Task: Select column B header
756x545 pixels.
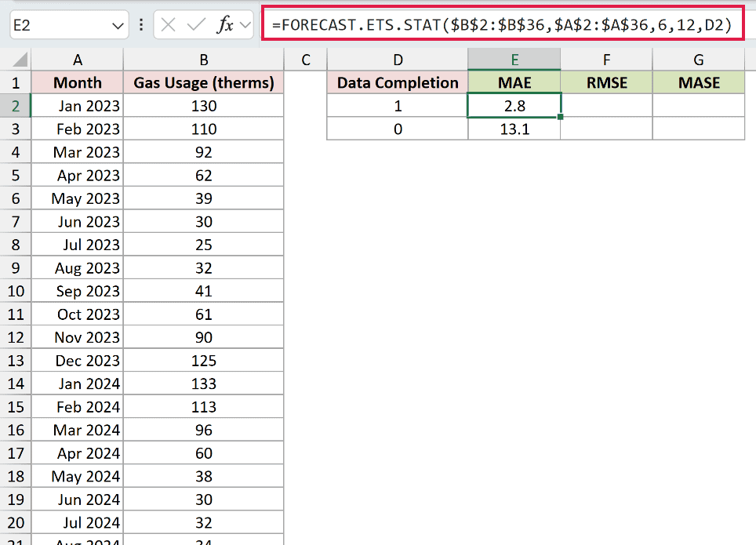Action: click(x=203, y=60)
